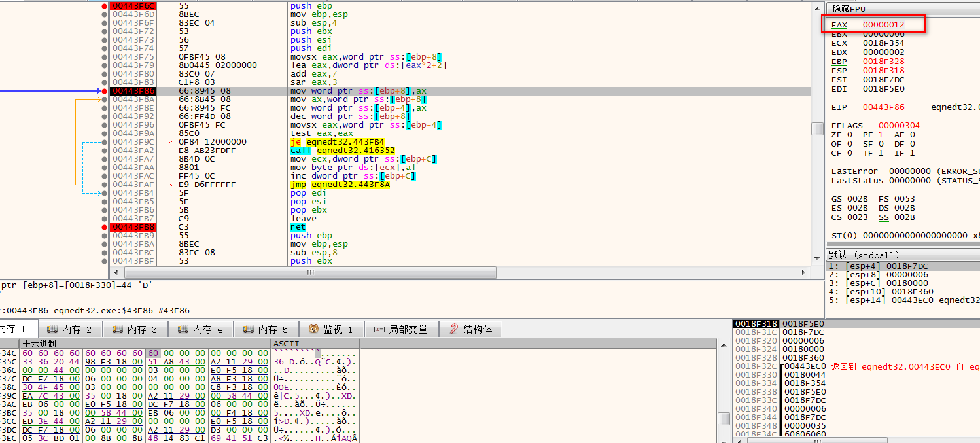Select EBP register value 0018F328
The image size is (980, 443).
coord(883,62)
